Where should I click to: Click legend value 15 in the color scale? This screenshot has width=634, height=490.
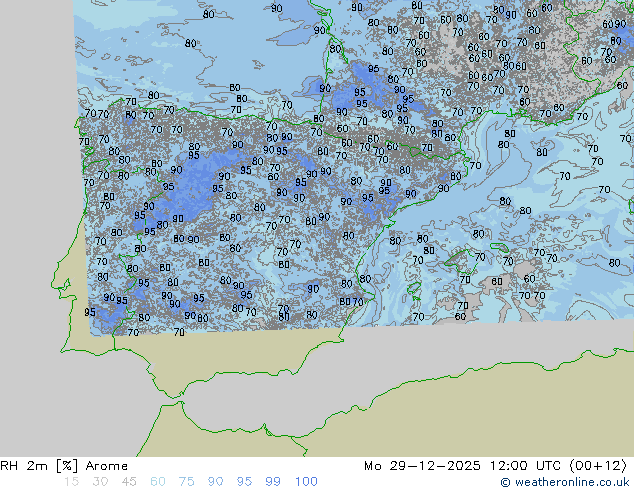[71, 482]
